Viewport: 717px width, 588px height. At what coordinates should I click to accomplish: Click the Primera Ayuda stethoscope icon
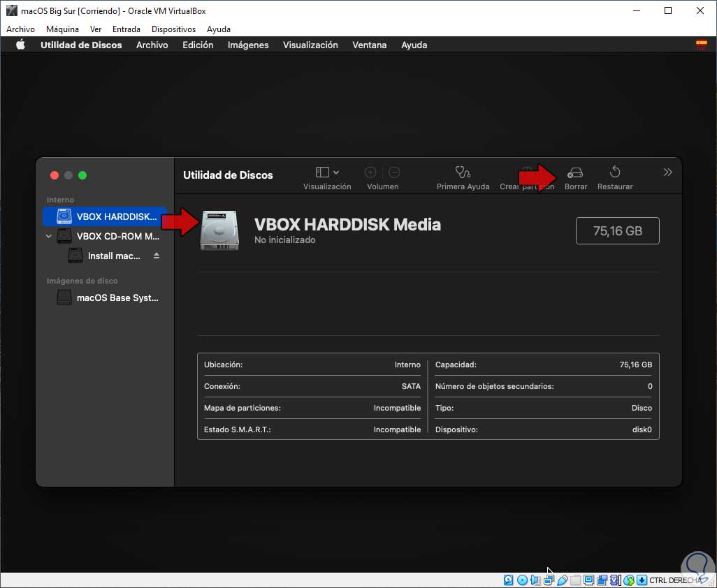click(x=463, y=172)
